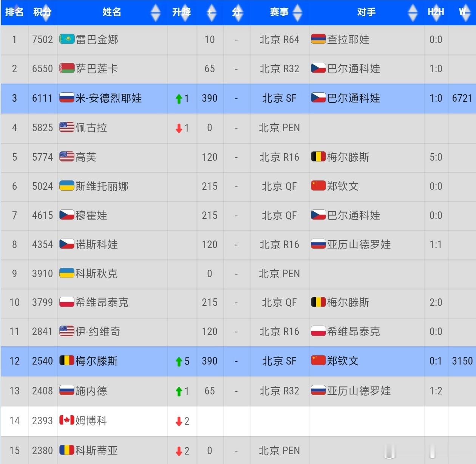Tap the Ukraine flag beside 科斯秋克

coord(67,273)
